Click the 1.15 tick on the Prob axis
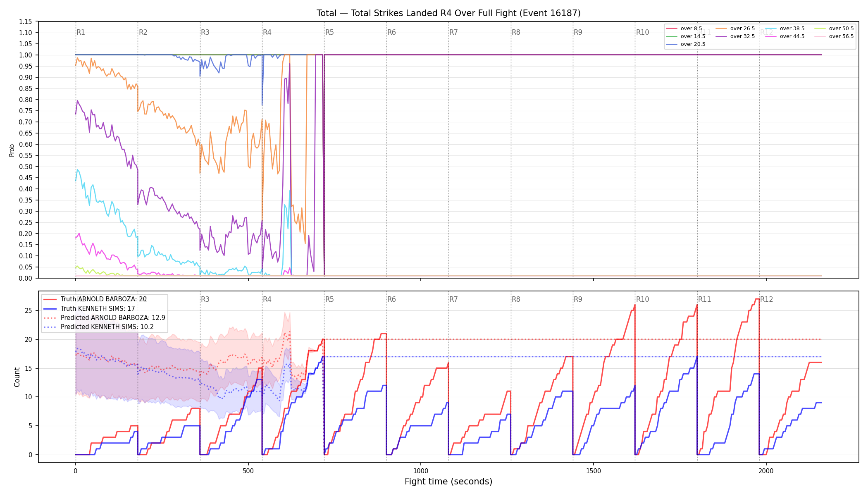 [26, 21]
